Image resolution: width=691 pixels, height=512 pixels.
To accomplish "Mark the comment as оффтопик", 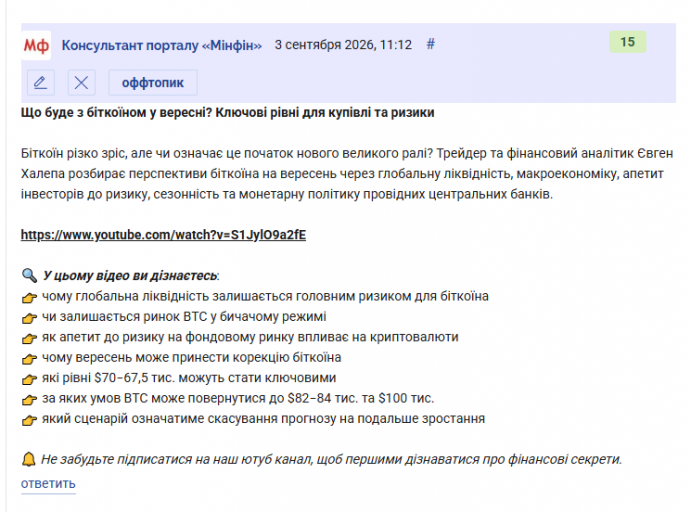I will tap(153, 82).
